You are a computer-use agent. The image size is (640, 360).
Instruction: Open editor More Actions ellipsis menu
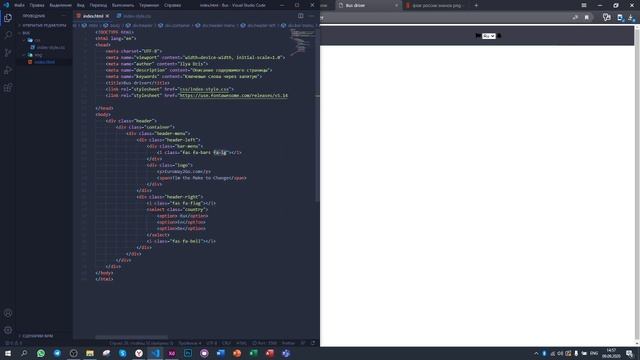click(311, 16)
